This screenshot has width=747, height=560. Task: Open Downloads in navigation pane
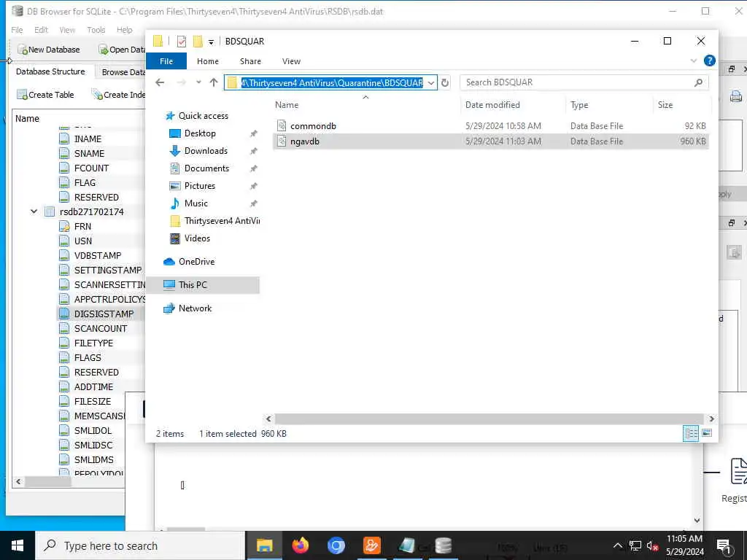206,150
